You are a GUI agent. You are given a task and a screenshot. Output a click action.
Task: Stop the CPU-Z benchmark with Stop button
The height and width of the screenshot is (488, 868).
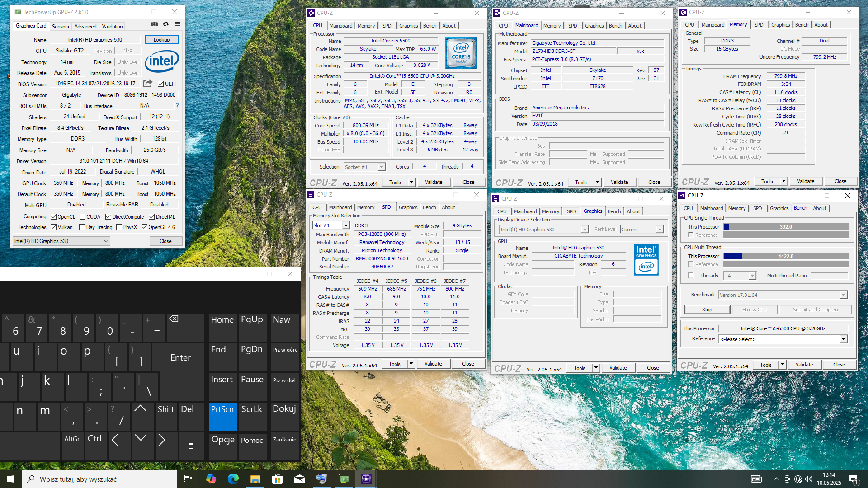[x=707, y=310]
